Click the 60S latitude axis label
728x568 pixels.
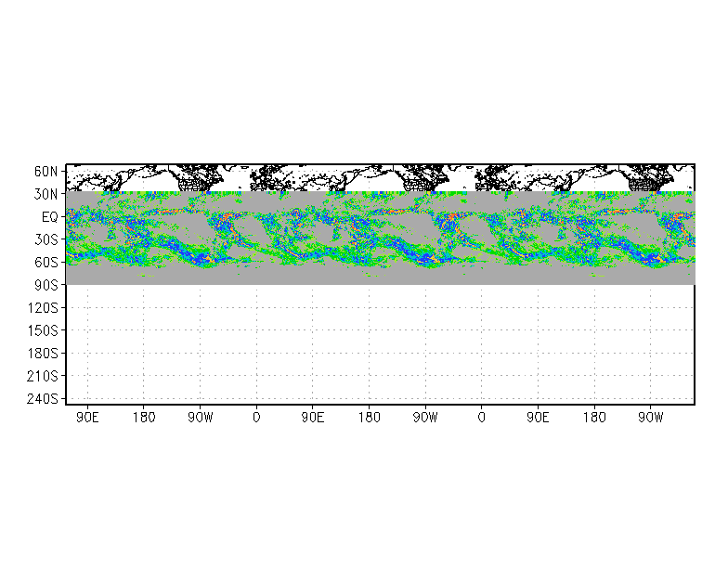click(45, 263)
